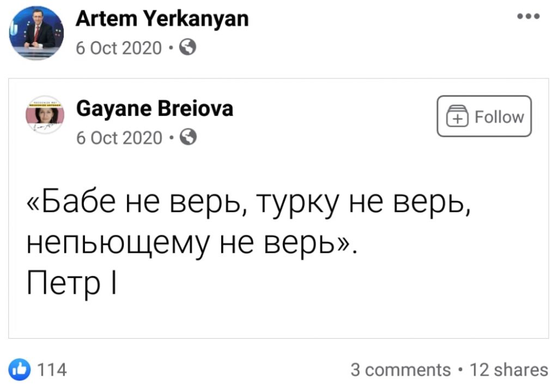Image resolution: width=558 pixels, height=392 pixels.
Task: Open the timestamp under Gayane Breiova's name
Action: pyautogui.click(x=119, y=138)
